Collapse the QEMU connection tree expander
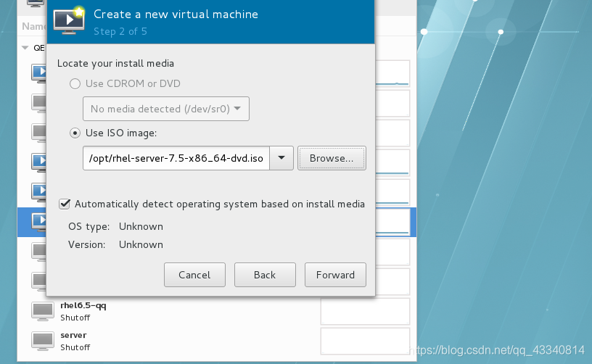Image resolution: width=592 pixels, height=364 pixels. 25,48
